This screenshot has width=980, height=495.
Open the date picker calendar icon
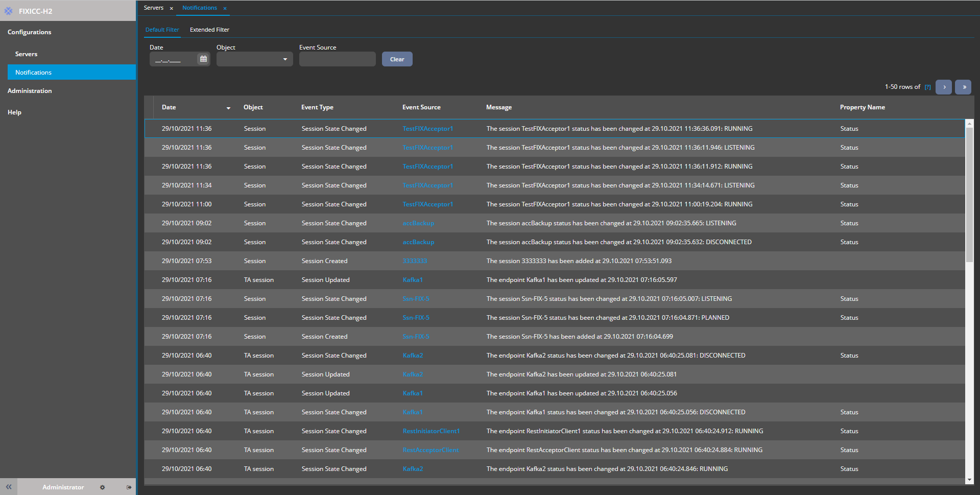click(203, 59)
